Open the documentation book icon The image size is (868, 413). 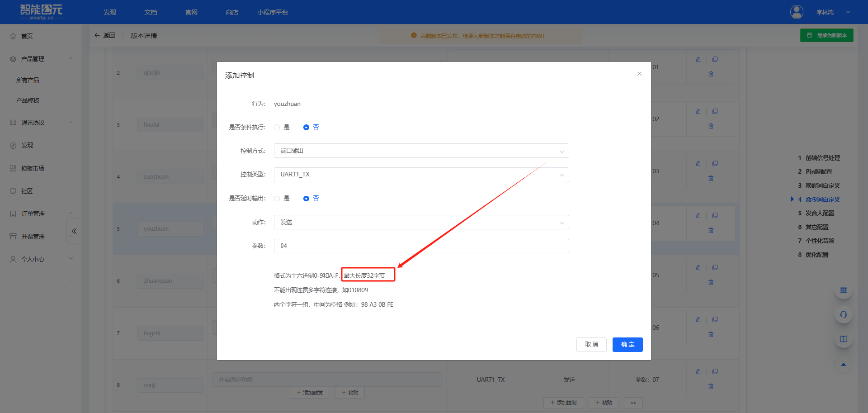843,339
